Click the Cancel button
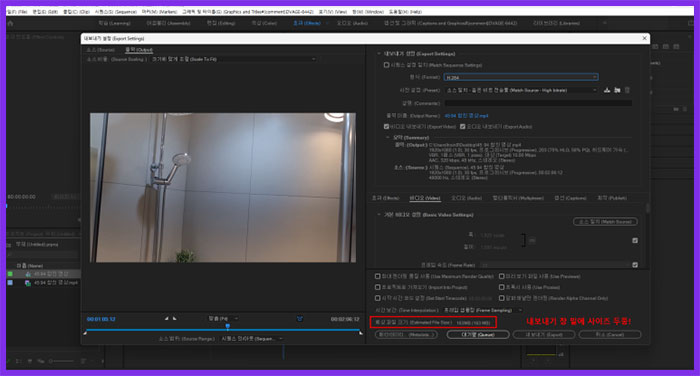700x376 pixels. click(610, 334)
